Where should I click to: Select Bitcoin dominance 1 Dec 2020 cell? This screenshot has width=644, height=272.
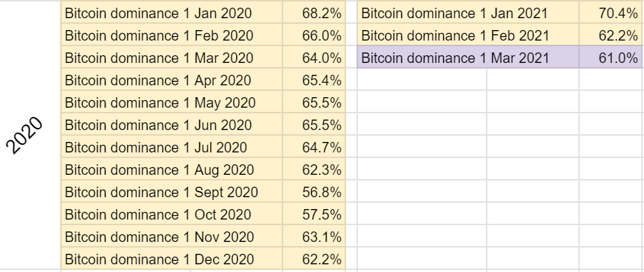[172, 259]
